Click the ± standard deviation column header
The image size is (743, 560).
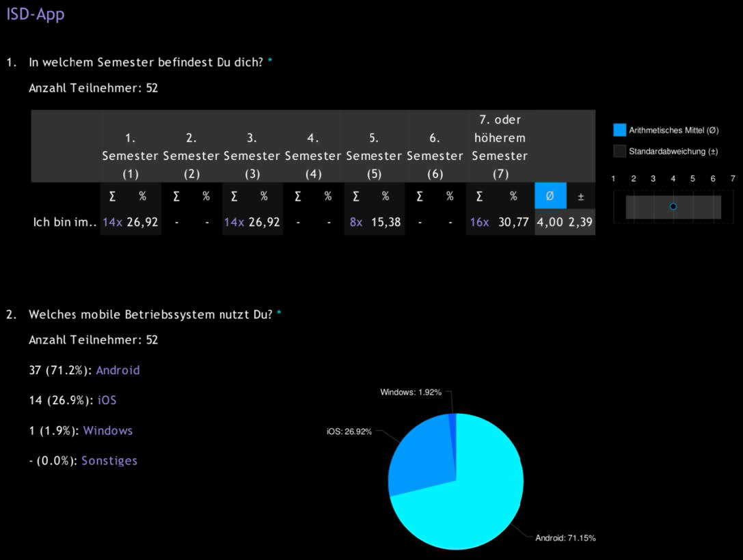pyautogui.click(x=580, y=196)
